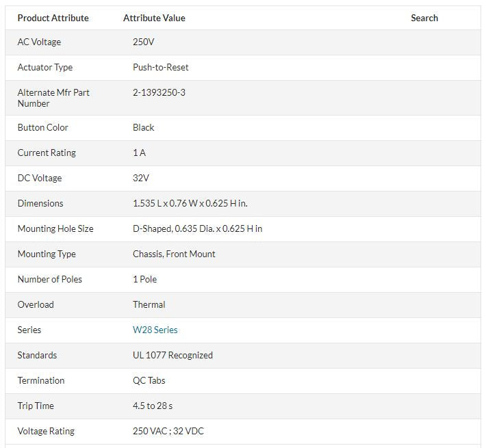
Task: Click the D-Shaped mounting hole size value
Action: (x=197, y=229)
